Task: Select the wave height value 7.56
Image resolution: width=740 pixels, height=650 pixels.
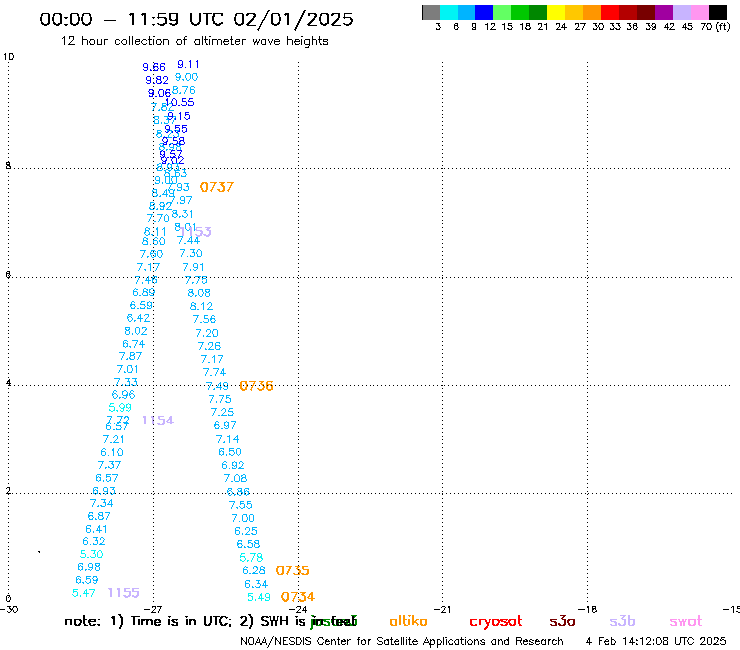Action: coord(204,320)
